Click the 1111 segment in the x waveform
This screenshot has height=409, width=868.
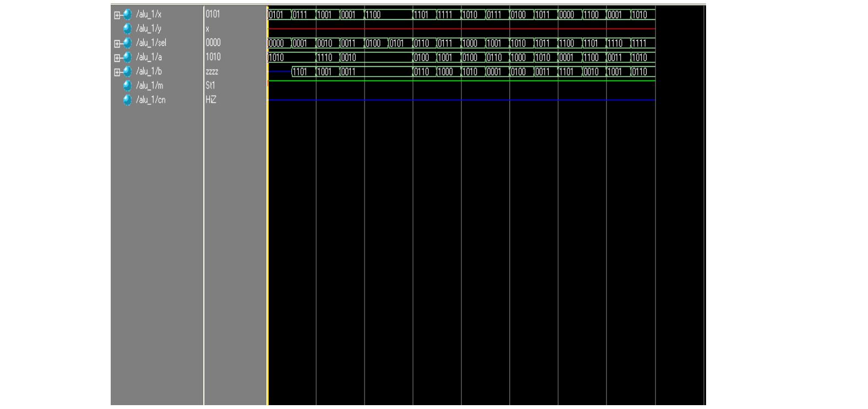point(449,15)
